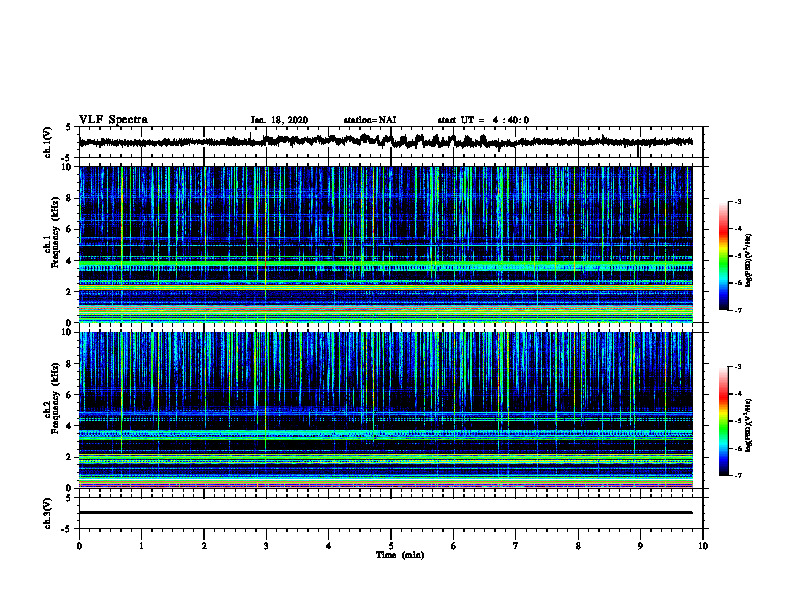Click time axis tick label "4"
The height and width of the screenshot is (612, 792).
[329, 546]
